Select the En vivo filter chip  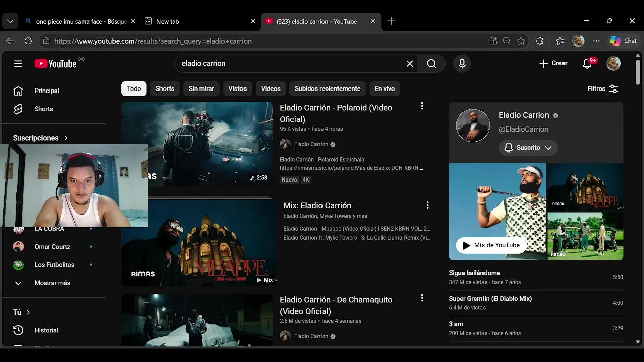click(385, 88)
